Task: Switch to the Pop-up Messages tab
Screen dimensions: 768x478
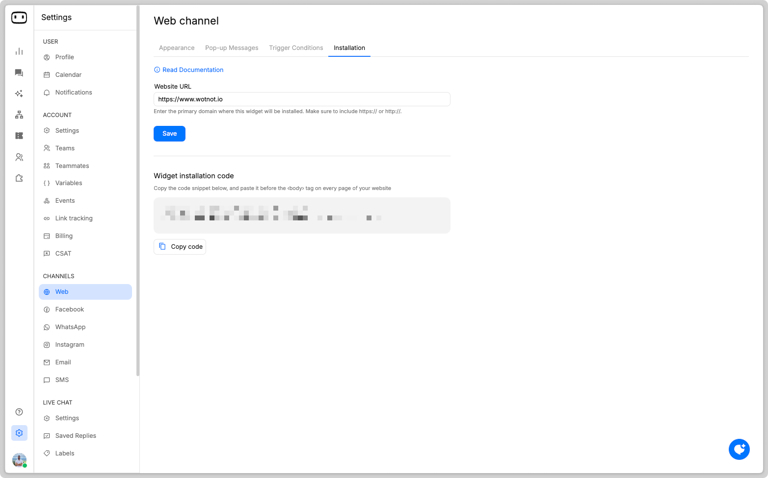Action: coord(231,48)
